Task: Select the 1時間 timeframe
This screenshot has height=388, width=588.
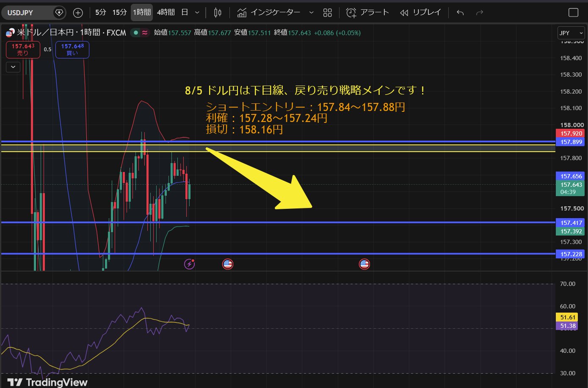Action: (x=142, y=12)
